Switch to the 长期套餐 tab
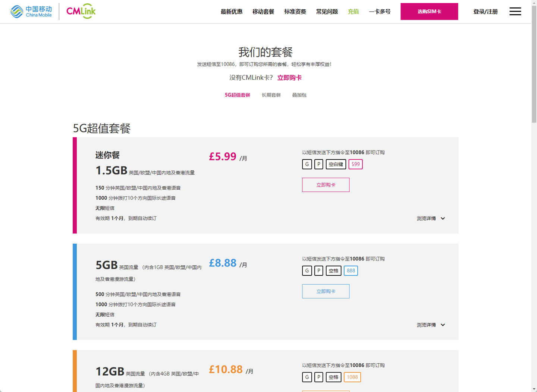Screen dimensions: 537x392 tap(271, 95)
